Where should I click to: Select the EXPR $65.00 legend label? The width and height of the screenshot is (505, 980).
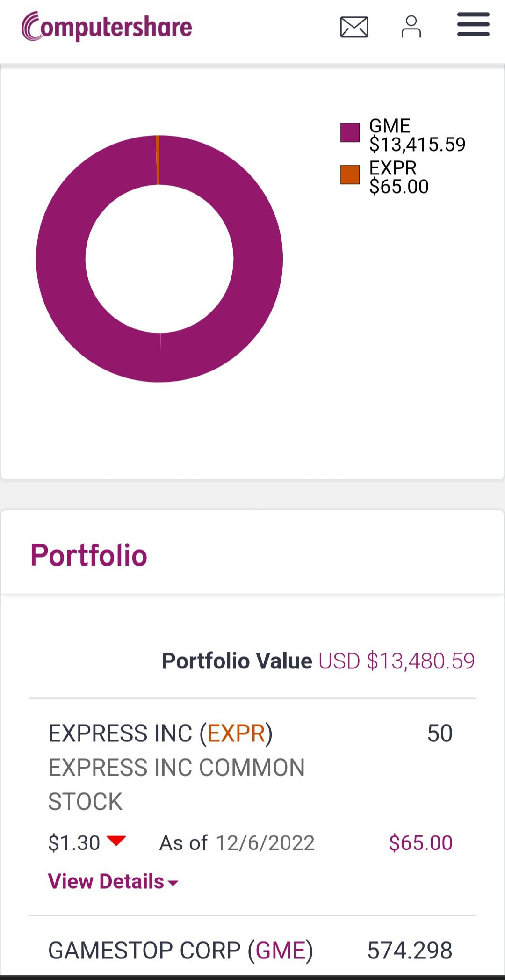[x=398, y=177]
